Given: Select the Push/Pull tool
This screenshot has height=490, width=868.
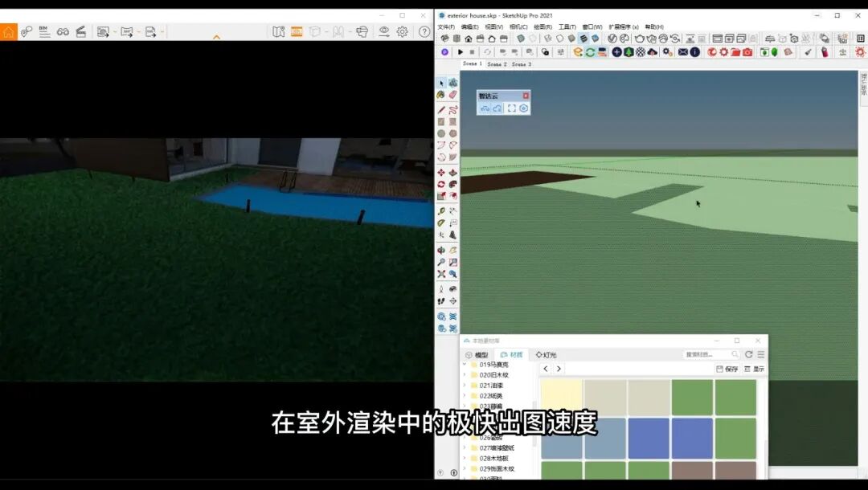Looking at the screenshot, I should [x=452, y=173].
